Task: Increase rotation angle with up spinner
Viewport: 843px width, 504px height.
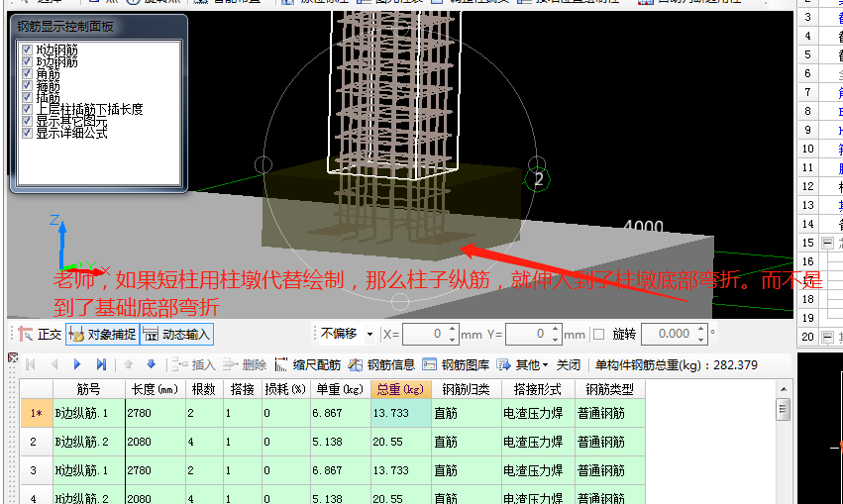Action: [700, 329]
